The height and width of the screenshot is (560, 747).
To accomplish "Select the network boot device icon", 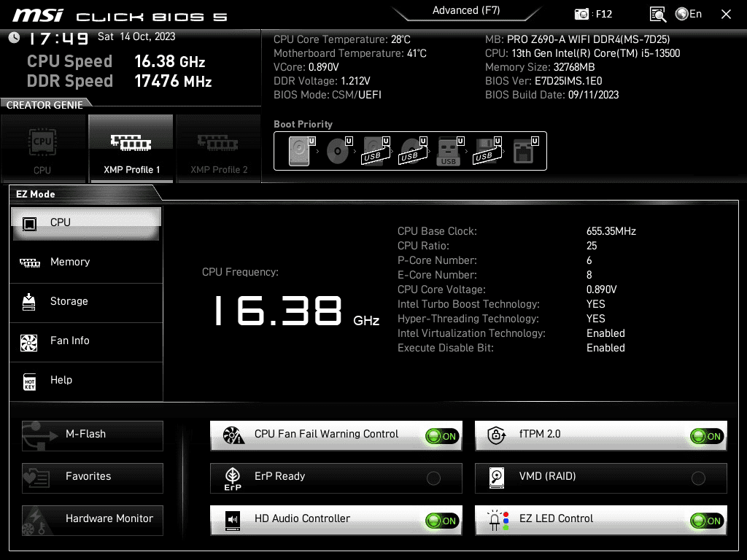I will [x=525, y=151].
